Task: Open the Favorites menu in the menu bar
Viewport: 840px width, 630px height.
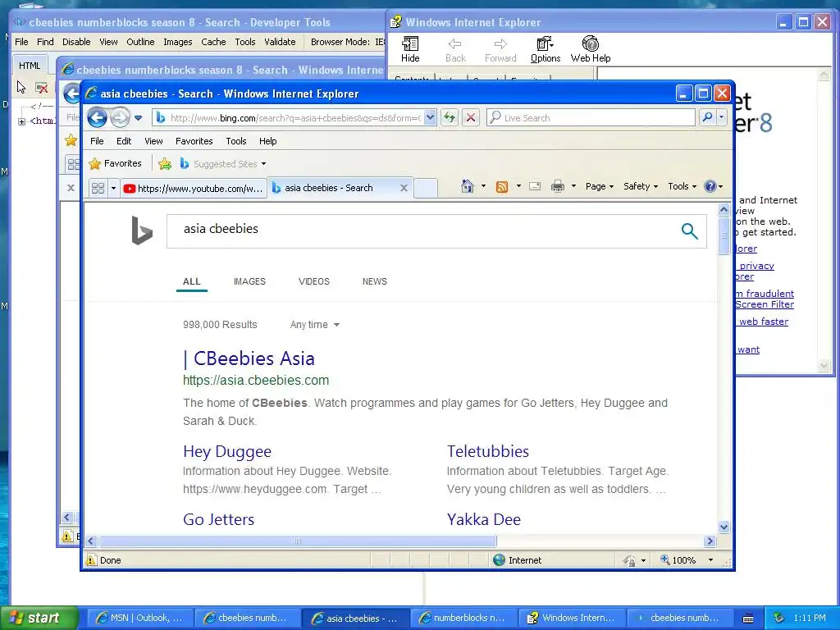Action: pos(194,141)
